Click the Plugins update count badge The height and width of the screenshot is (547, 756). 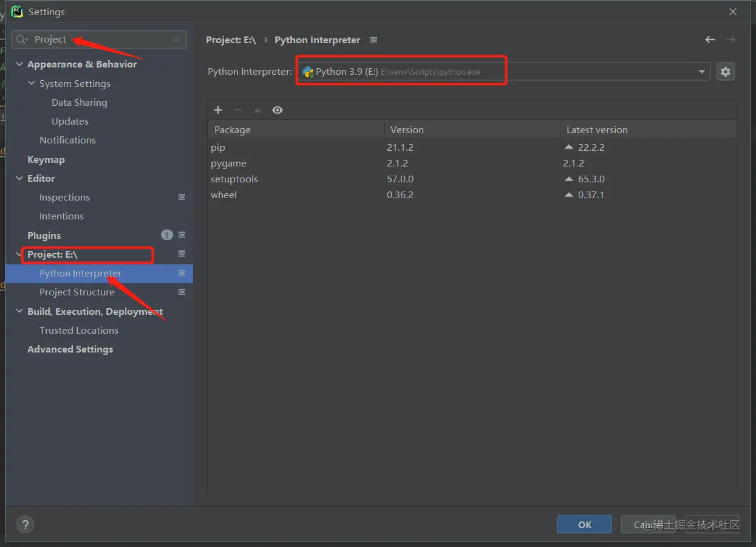tap(167, 235)
